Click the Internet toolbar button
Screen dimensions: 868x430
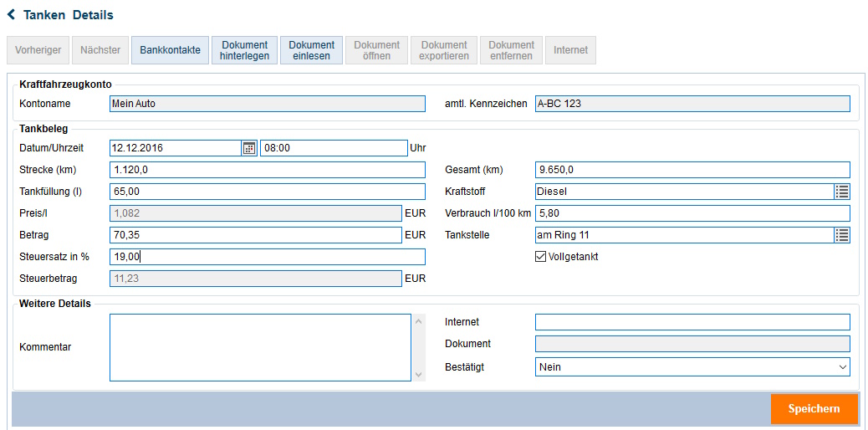(571, 50)
